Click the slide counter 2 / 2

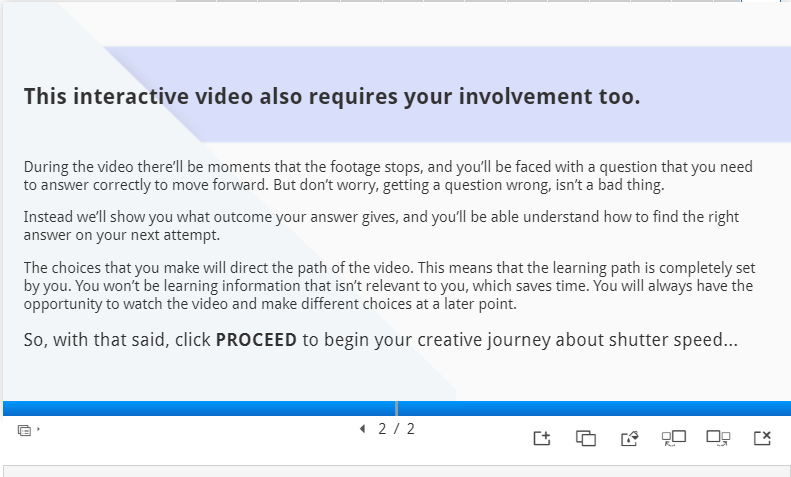click(x=397, y=429)
